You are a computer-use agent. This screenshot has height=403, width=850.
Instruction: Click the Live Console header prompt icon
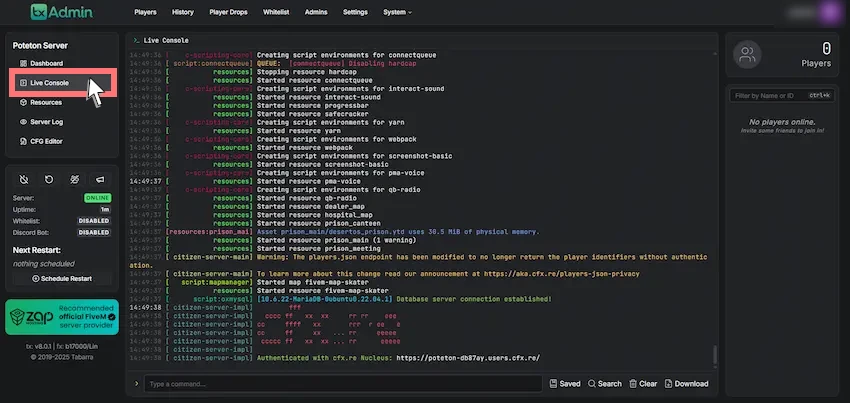click(x=137, y=41)
